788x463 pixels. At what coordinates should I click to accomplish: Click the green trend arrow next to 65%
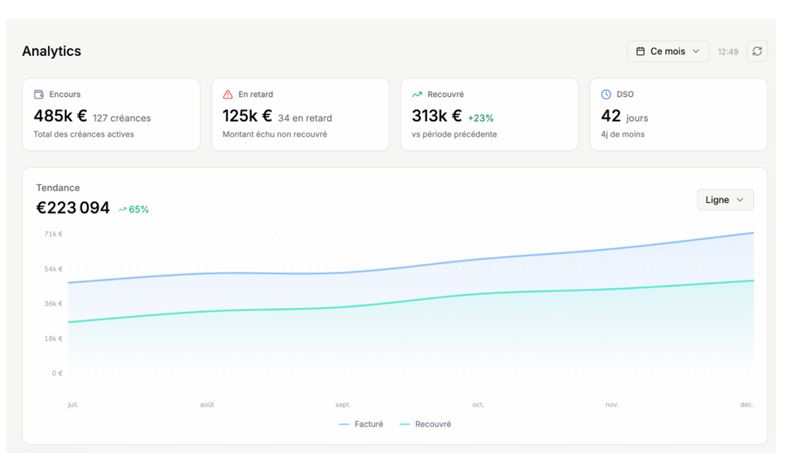coord(122,210)
